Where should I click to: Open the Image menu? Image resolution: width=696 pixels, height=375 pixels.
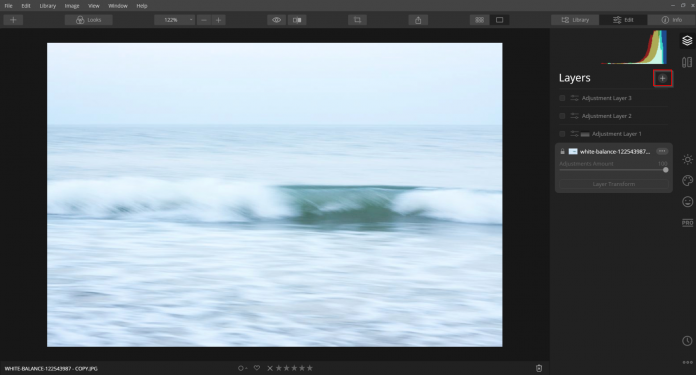[72, 6]
